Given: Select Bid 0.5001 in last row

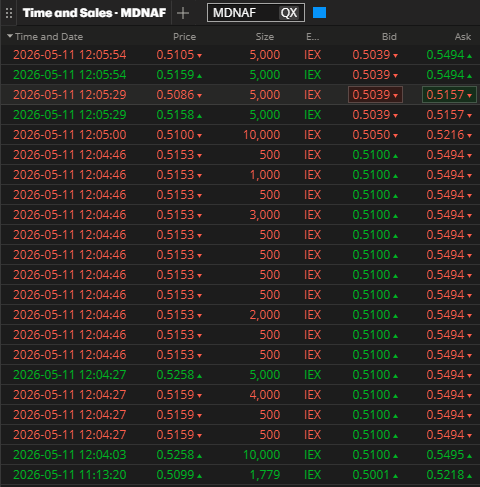Looking at the screenshot, I should [x=375, y=475].
